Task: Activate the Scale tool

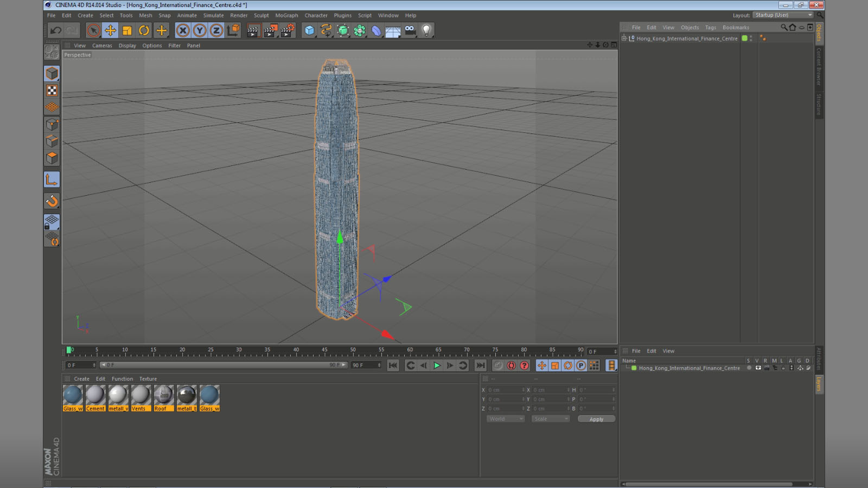Action: pos(127,30)
